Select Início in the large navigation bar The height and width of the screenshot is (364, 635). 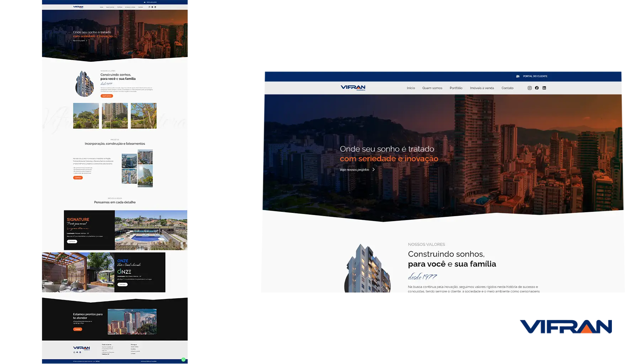tap(411, 88)
